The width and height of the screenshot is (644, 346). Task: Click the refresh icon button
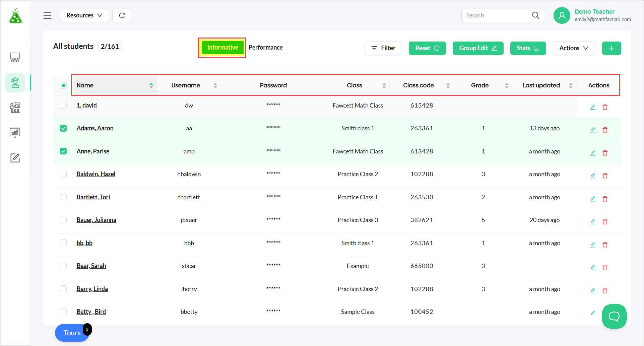(x=122, y=15)
